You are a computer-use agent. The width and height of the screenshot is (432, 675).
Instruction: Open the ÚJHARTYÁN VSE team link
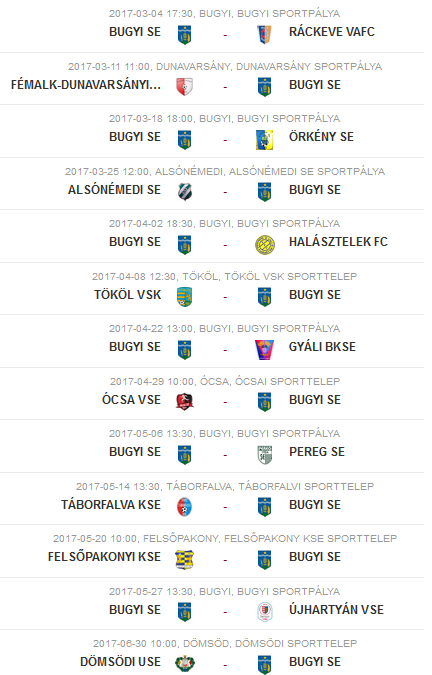pos(336,610)
